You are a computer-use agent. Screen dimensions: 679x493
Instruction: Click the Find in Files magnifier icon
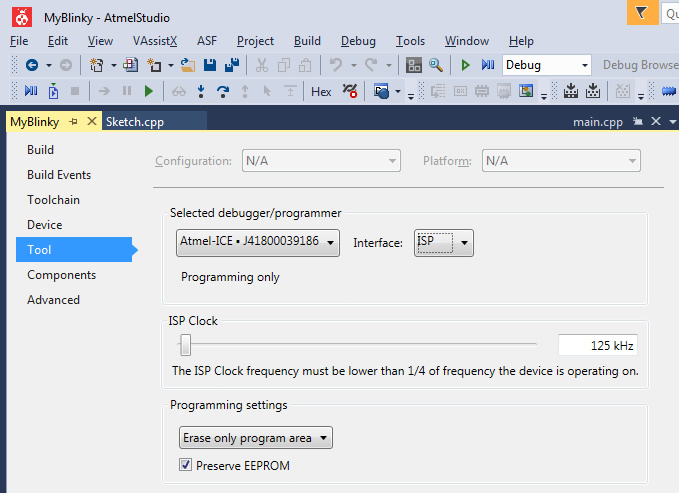pos(436,65)
